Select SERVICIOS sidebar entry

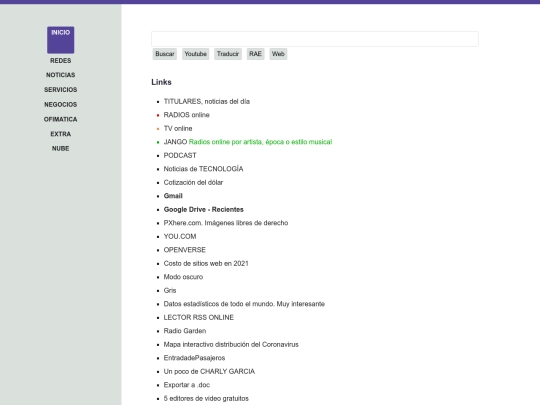[x=61, y=90]
